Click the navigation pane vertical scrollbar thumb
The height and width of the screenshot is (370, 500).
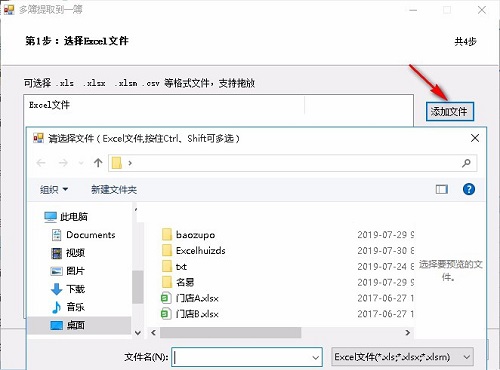pos(138,287)
